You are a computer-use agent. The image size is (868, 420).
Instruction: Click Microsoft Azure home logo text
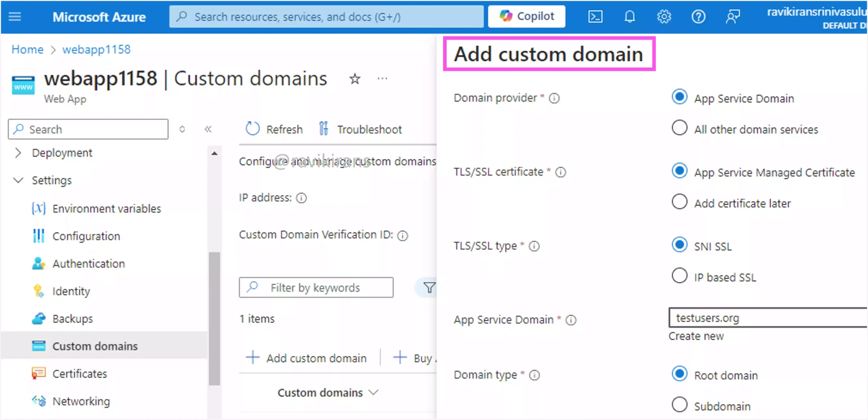point(99,17)
